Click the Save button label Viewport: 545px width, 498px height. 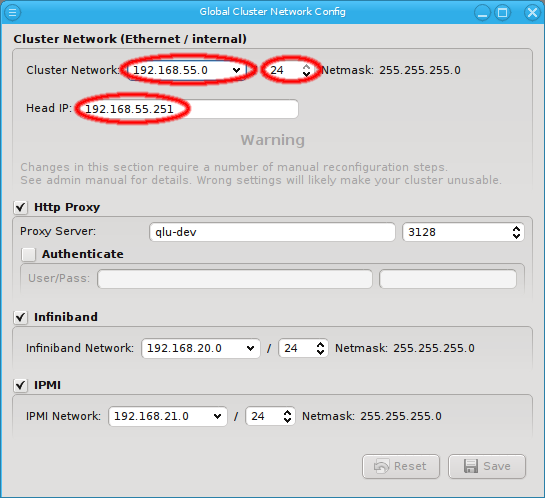point(497,466)
